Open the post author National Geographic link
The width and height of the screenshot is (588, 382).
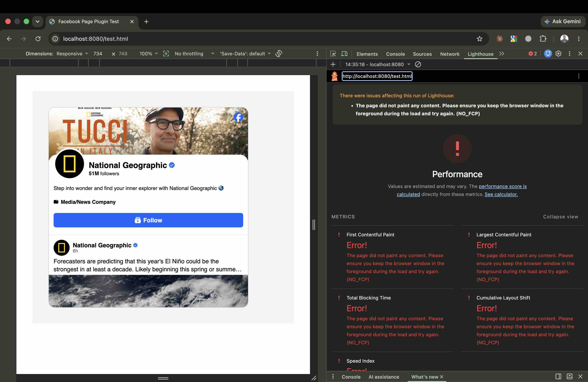[102, 245]
